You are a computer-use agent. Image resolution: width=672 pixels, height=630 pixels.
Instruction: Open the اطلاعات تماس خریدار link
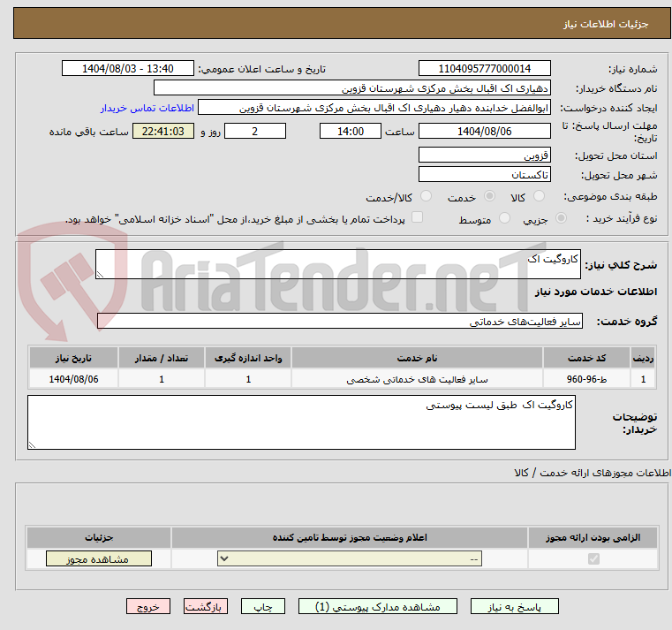click(147, 108)
